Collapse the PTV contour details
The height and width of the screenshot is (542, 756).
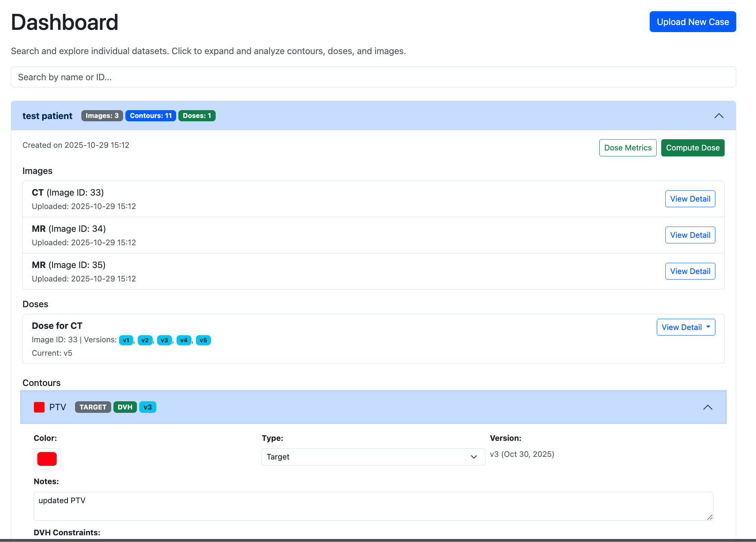(708, 407)
